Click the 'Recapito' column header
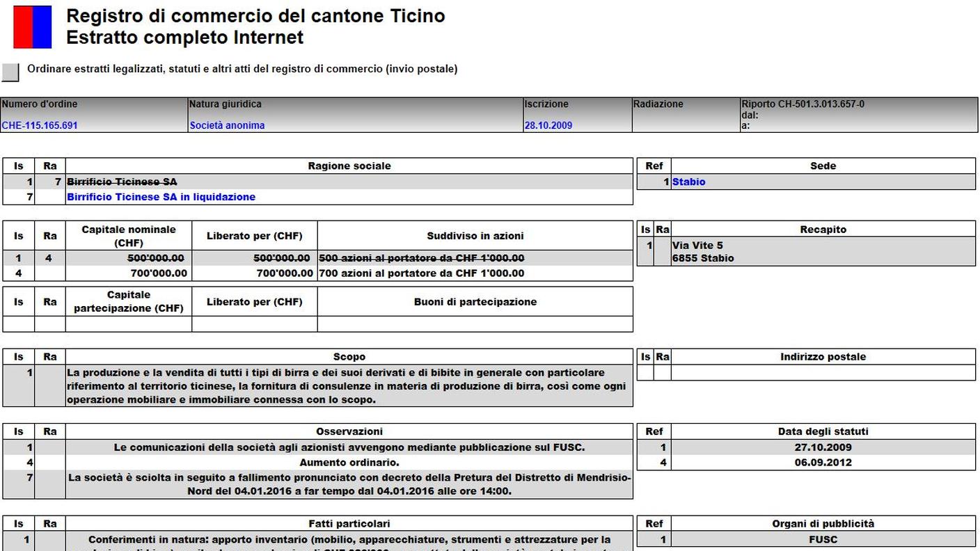 tap(823, 230)
